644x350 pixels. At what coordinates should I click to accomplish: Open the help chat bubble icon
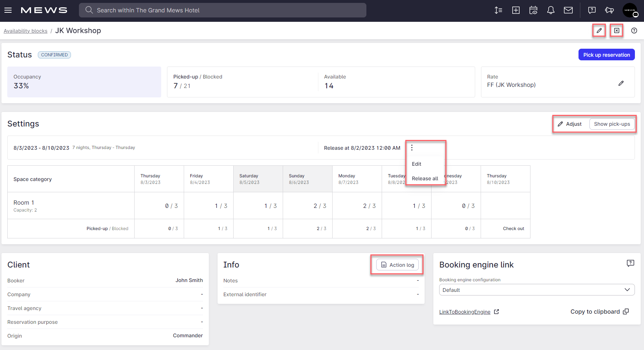592,10
